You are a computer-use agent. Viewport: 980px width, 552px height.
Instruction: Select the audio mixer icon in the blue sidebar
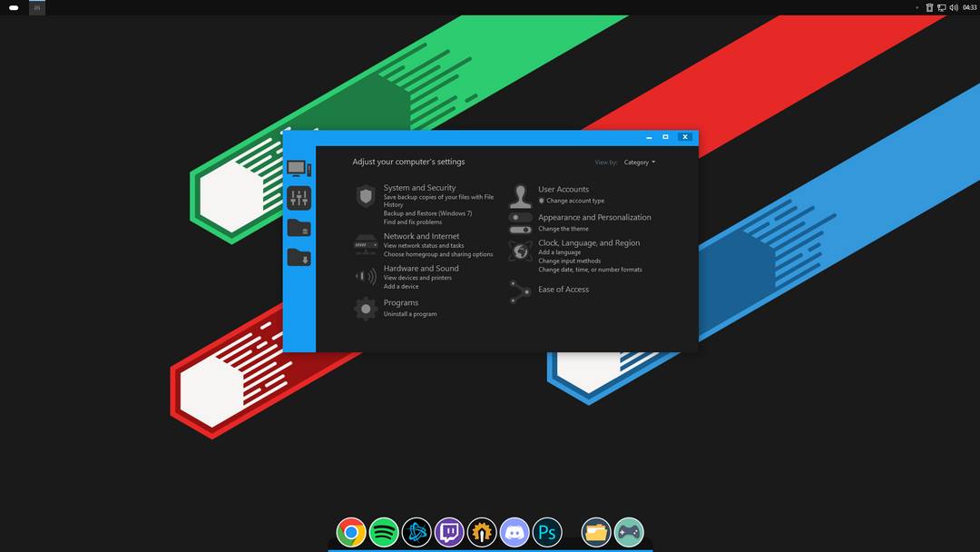tap(299, 197)
